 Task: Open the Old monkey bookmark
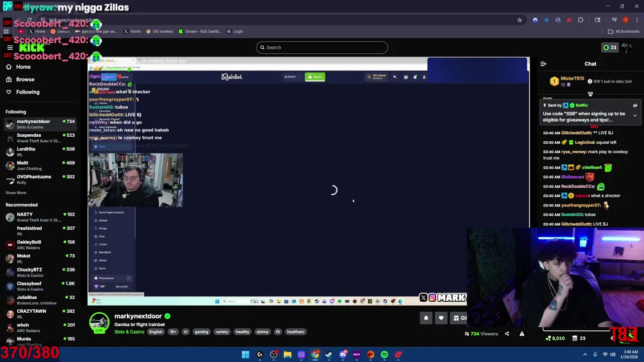click(159, 31)
